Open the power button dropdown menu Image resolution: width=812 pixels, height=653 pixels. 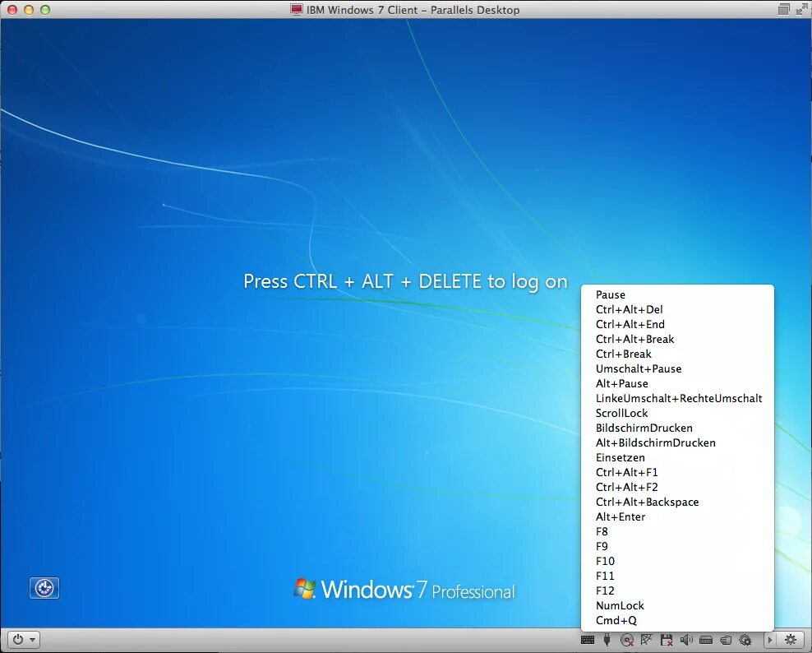pyautogui.click(x=24, y=640)
